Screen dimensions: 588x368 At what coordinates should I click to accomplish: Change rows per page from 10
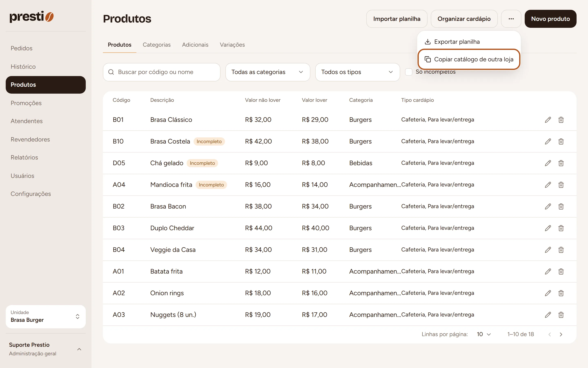(x=484, y=334)
